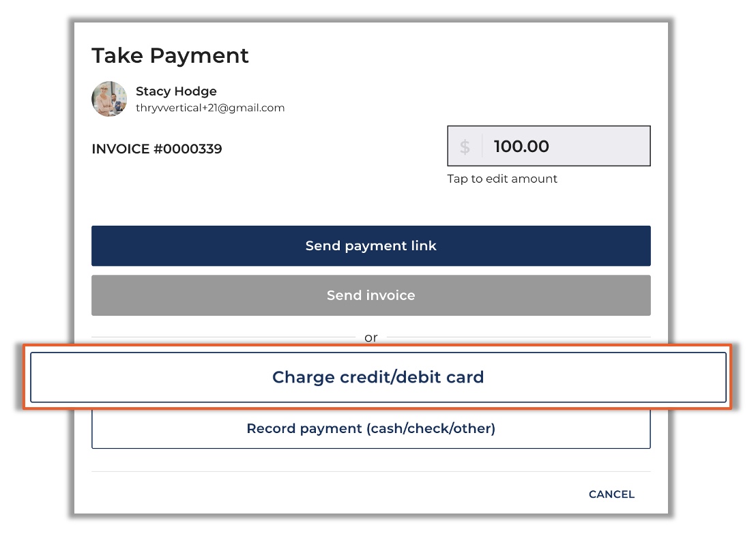Viewport: 756px width, 536px height.
Task: Click the orange highlight border around Charge card
Action: 377,345
